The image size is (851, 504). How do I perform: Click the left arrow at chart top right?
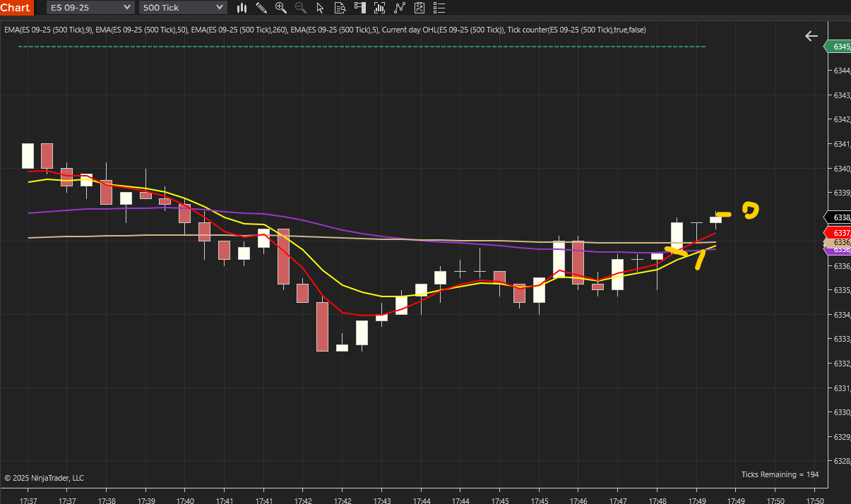pyautogui.click(x=811, y=36)
